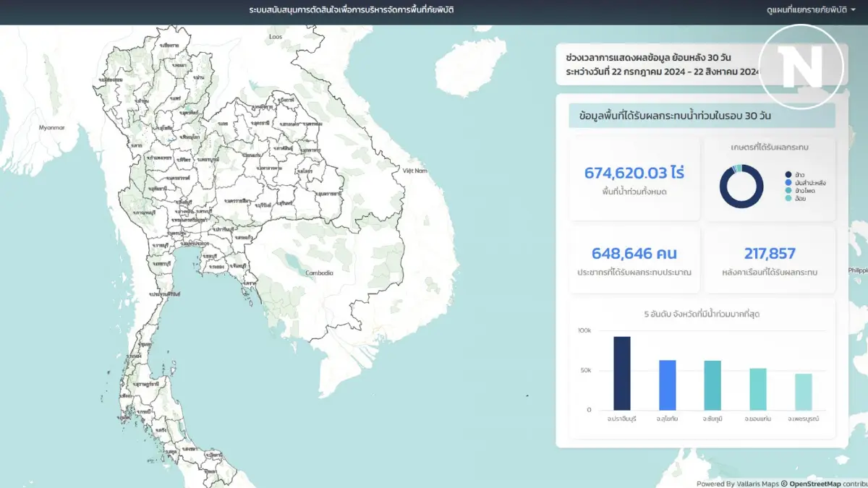Open the ดูแผนที่แยกรายภัยพิบัติ dropdown menu
Screen dimensions: 868x488
[810, 10]
